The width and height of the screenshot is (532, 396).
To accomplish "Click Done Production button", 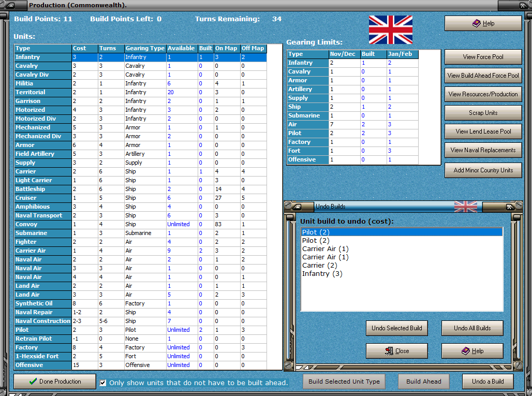I will tap(55, 382).
